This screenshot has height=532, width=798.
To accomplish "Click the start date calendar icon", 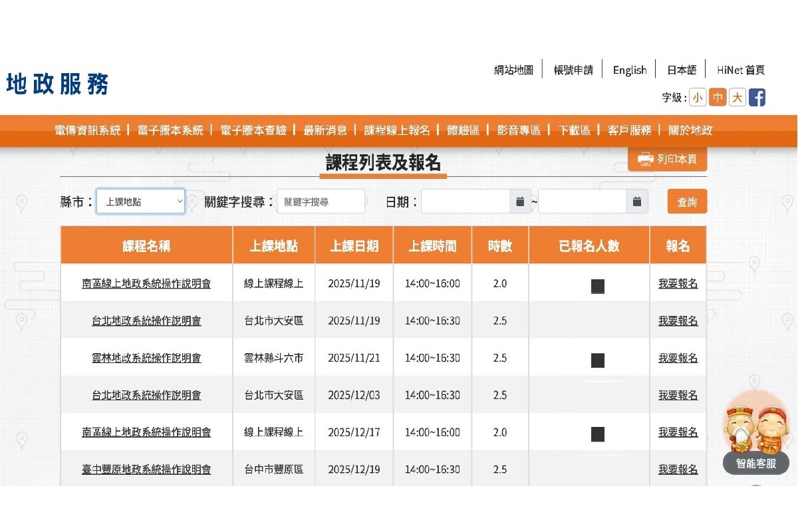I will click(x=520, y=201).
